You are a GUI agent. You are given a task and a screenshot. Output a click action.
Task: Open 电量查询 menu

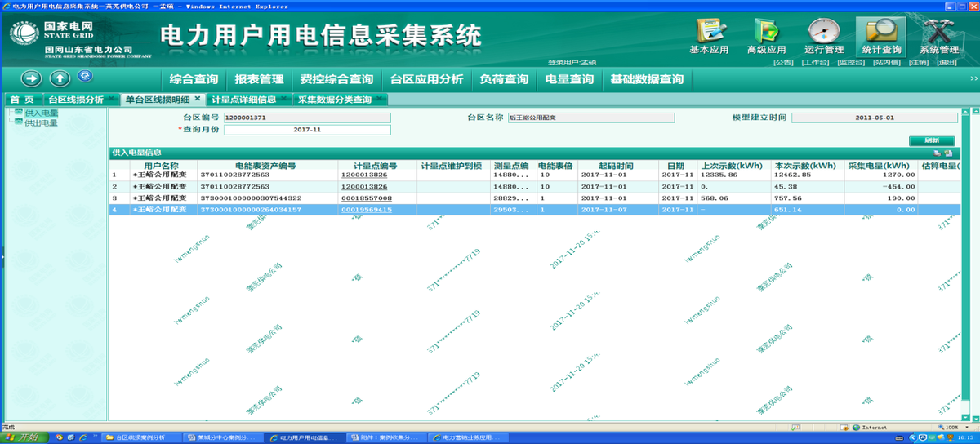tap(569, 79)
